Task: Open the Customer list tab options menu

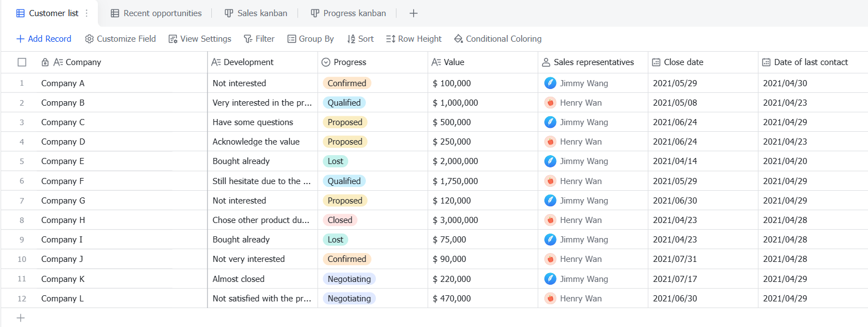Action: (x=86, y=13)
